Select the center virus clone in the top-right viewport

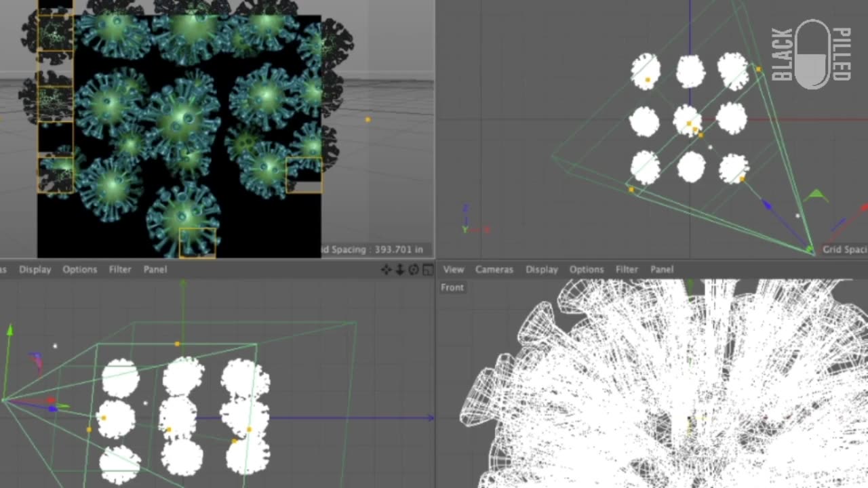tap(688, 121)
